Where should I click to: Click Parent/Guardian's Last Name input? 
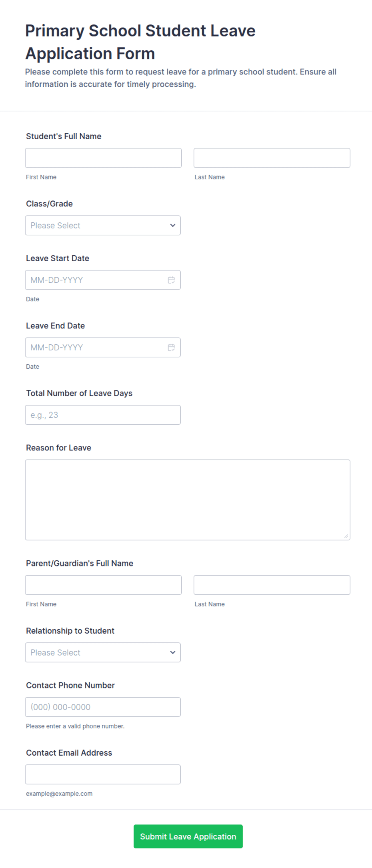pyautogui.click(x=272, y=585)
